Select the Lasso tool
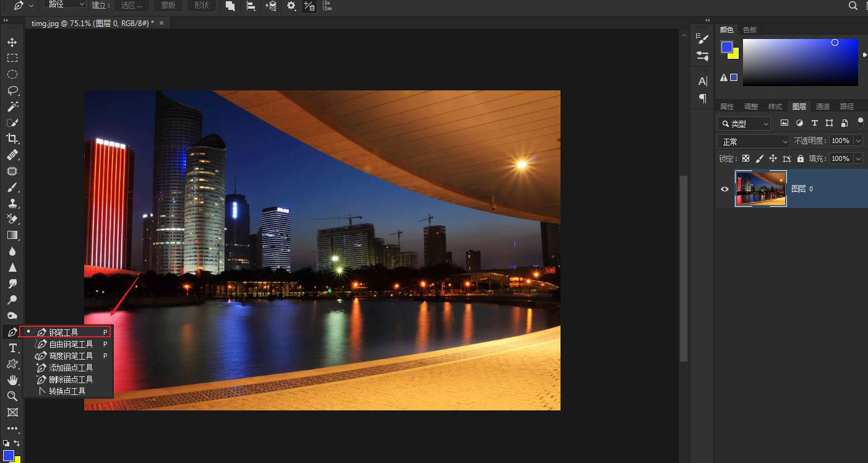The image size is (868, 463). point(12,90)
